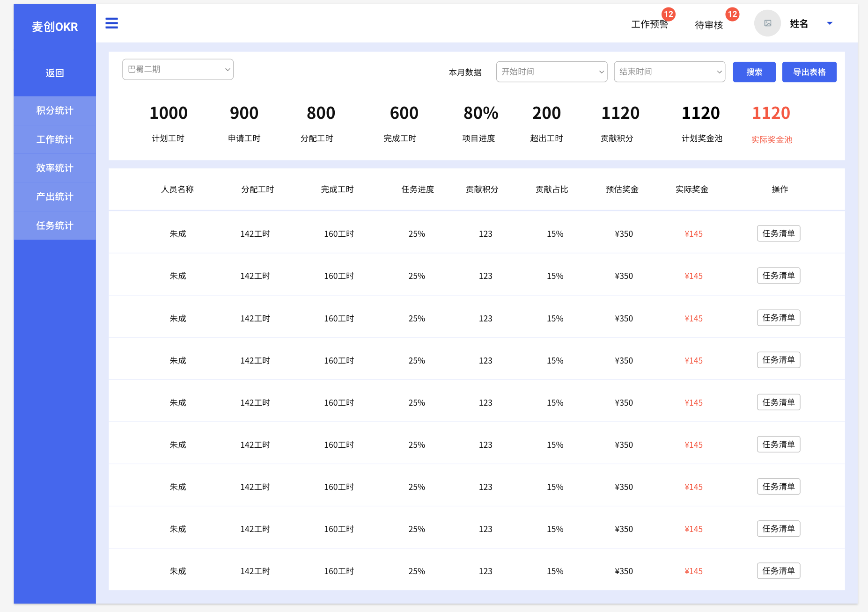Viewport: 868px width, 612px height.
Task: Click the 导出表格 export button
Action: [809, 72]
